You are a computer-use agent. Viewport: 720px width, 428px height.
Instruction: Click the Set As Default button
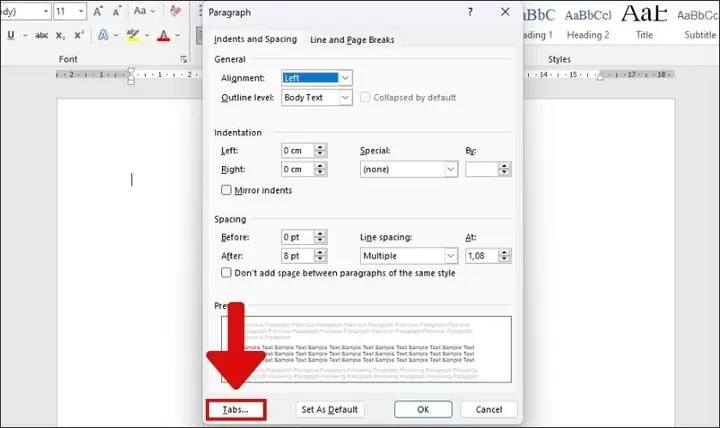330,410
